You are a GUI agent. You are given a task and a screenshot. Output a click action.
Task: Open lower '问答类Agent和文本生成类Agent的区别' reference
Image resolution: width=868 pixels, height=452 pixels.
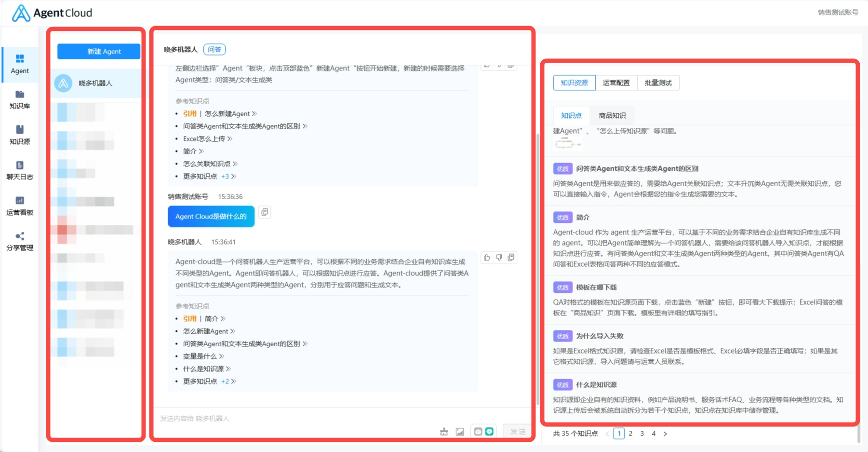[x=245, y=343]
